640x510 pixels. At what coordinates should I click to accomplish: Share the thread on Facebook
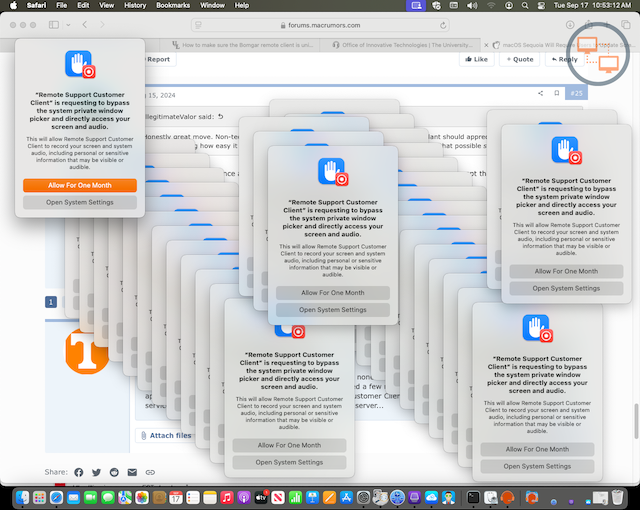pos(79,472)
